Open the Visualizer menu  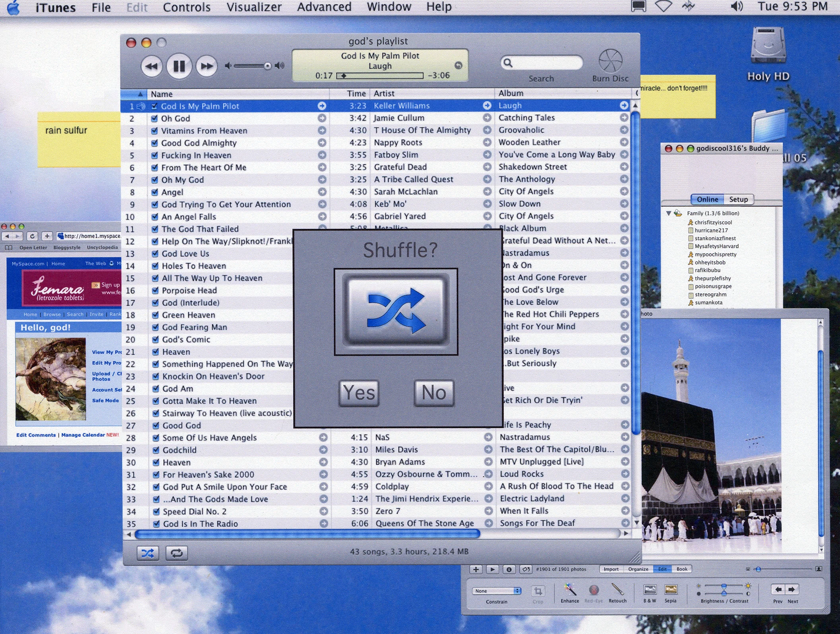254,7
